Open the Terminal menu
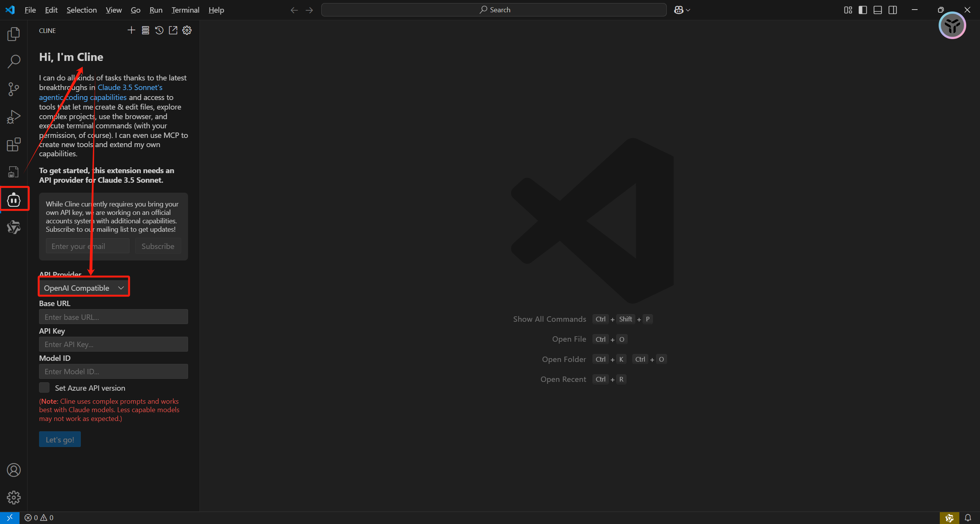 point(185,10)
